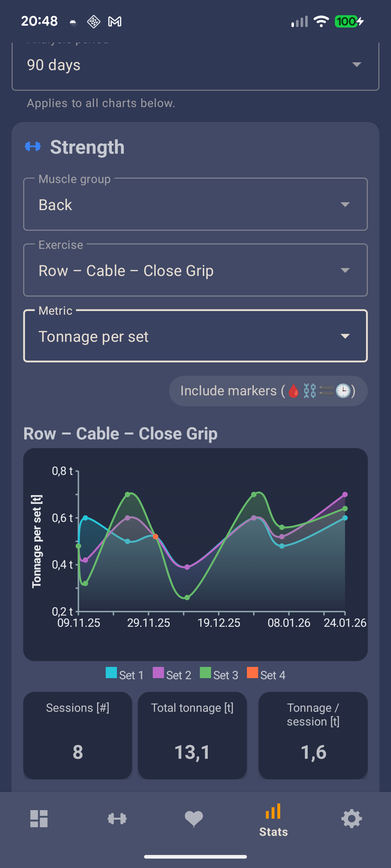Hide Set 1 by tapping its legend entry
This screenshot has width=391, height=868.
[x=125, y=673]
